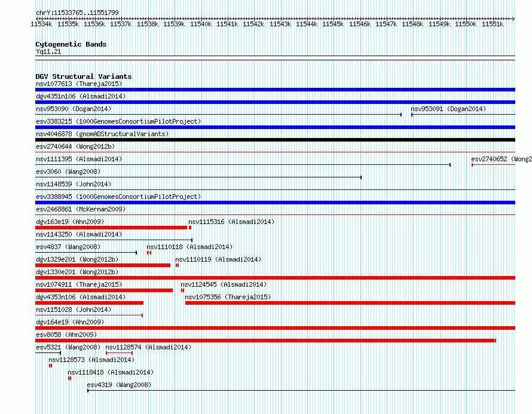Select esv4319 (Wang2008) label
The width and height of the screenshot is (532, 414).
[119, 385]
